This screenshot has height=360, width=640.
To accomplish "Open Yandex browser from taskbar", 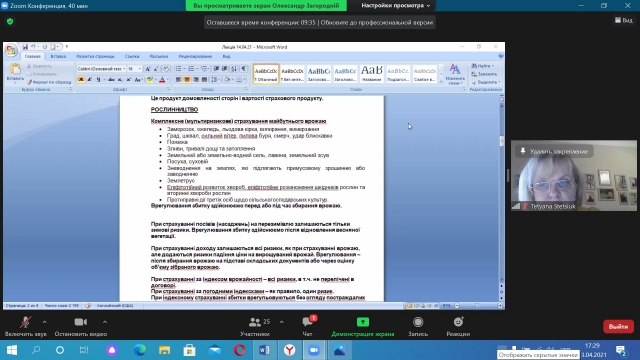I will 289,350.
